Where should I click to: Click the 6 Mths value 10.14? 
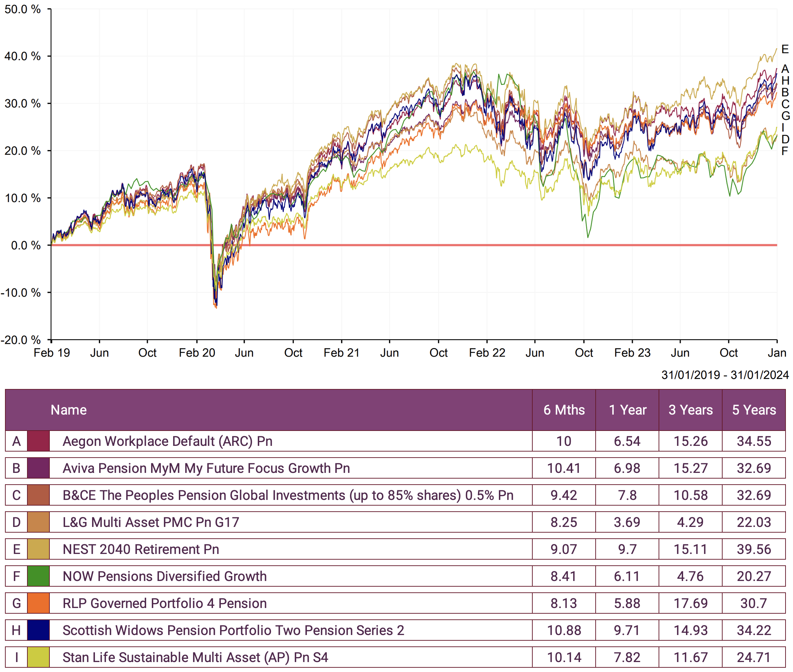point(564,657)
